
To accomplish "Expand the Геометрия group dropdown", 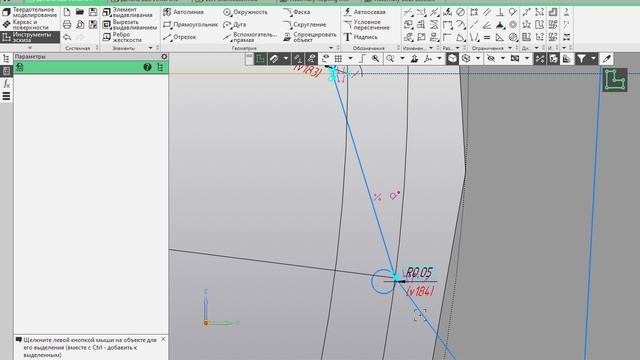I will coord(331,48).
